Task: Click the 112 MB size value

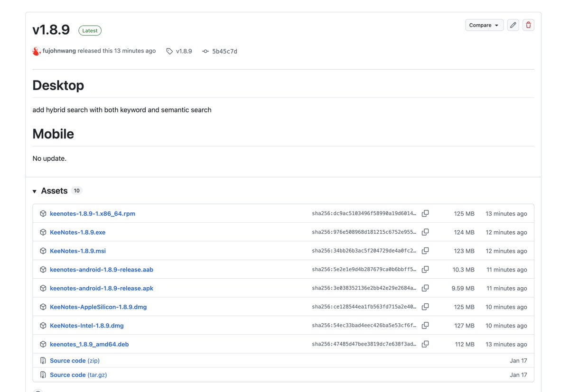Action: click(x=465, y=344)
